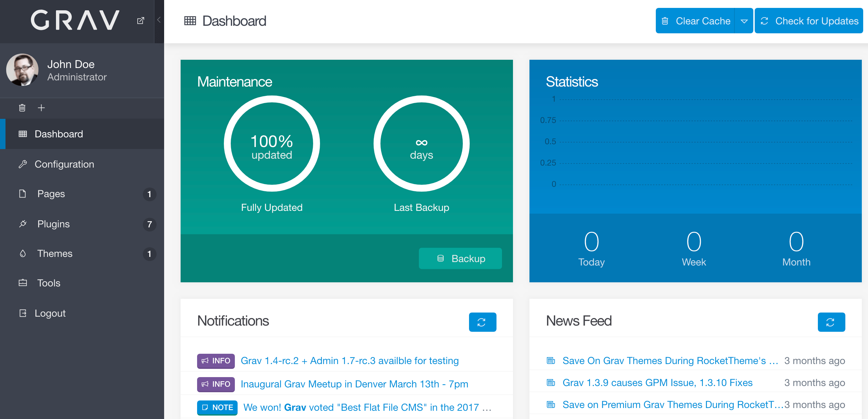868x419 pixels.
Task: Open the Plugins icon in sidebar
Action: [23, 224]
